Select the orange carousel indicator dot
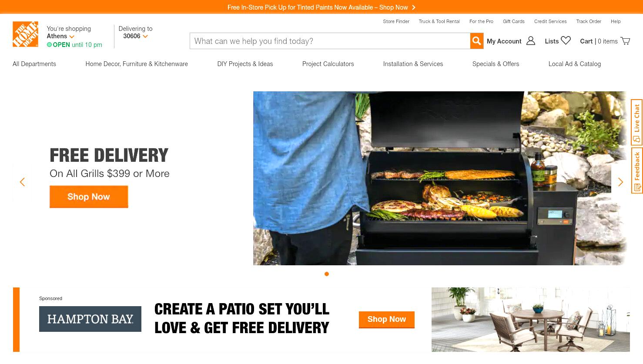The width and height of the screenshot is (643, 364). pos(327,274)
